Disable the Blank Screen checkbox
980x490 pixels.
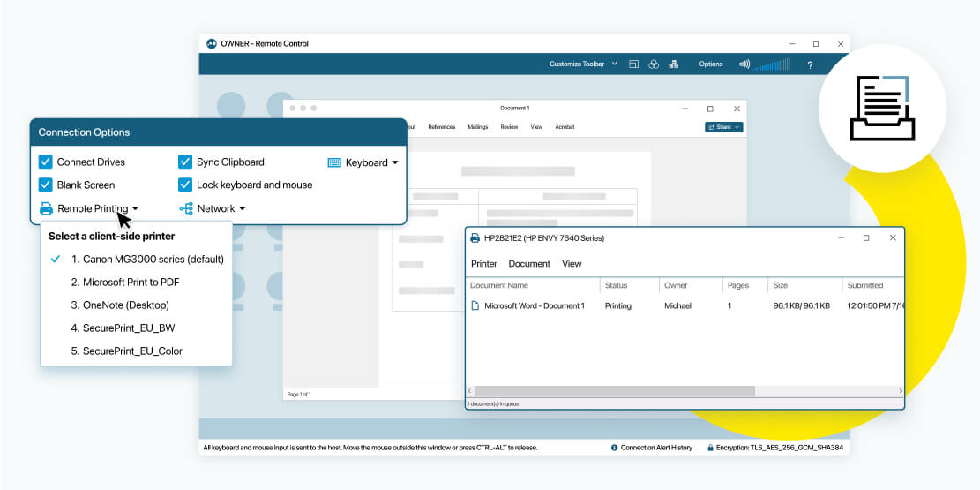[46, 185]
